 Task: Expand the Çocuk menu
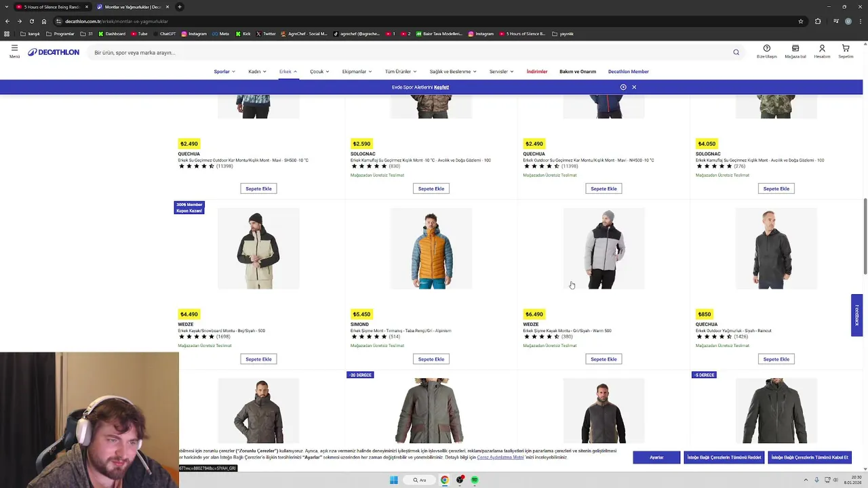click(319, 71)
